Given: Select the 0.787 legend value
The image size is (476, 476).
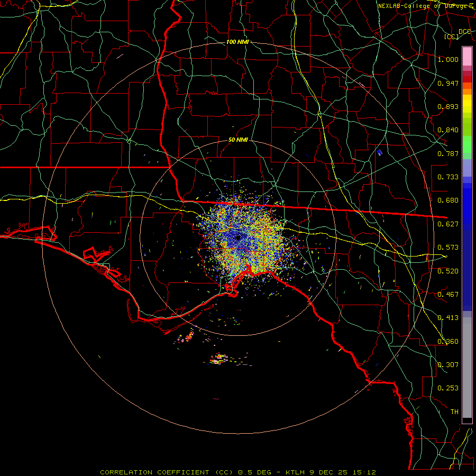Looking at the screenshot, I should tap(448, 153).
